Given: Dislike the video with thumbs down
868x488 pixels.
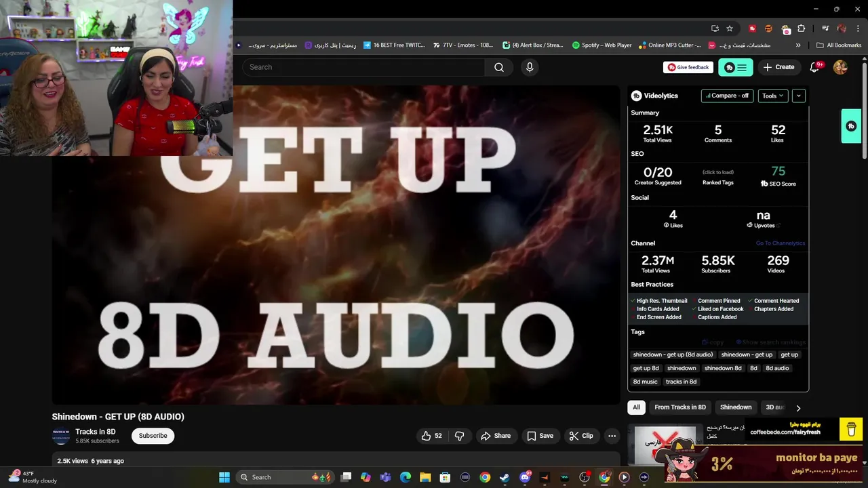Looking at the screenshot, I should tap(459, 436).
